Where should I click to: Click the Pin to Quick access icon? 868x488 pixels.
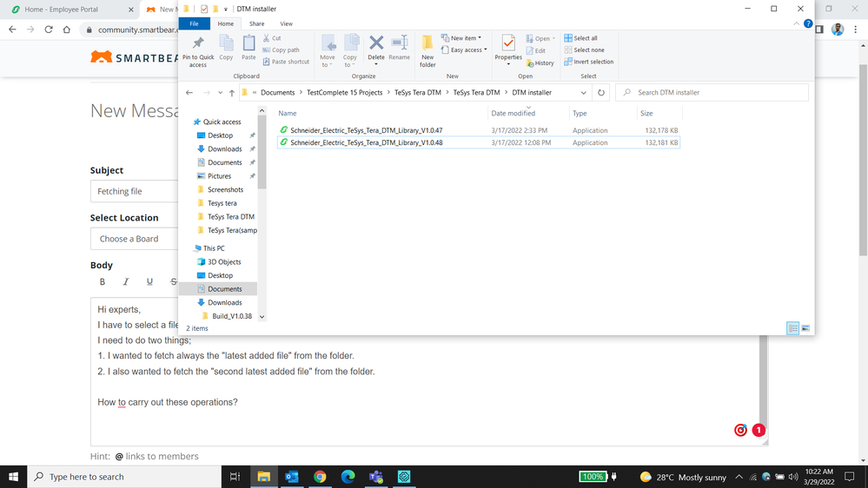198,50
